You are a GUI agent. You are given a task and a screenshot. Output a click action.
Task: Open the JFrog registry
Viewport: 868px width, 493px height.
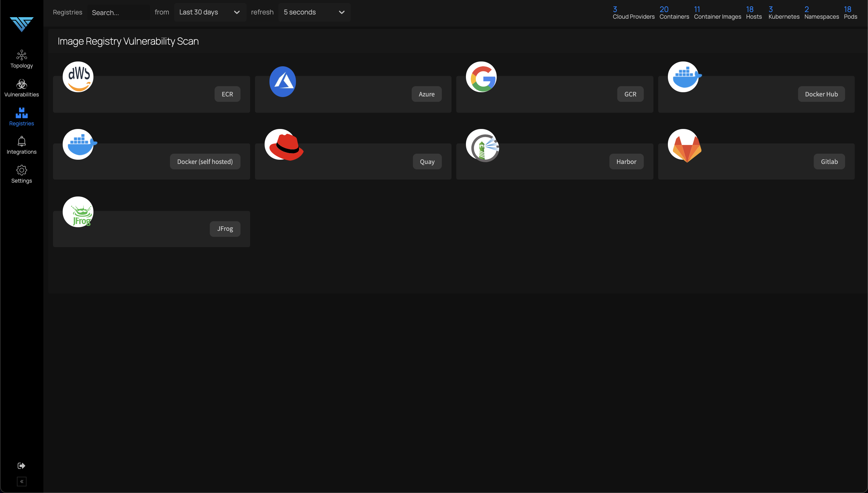point(225,229)
